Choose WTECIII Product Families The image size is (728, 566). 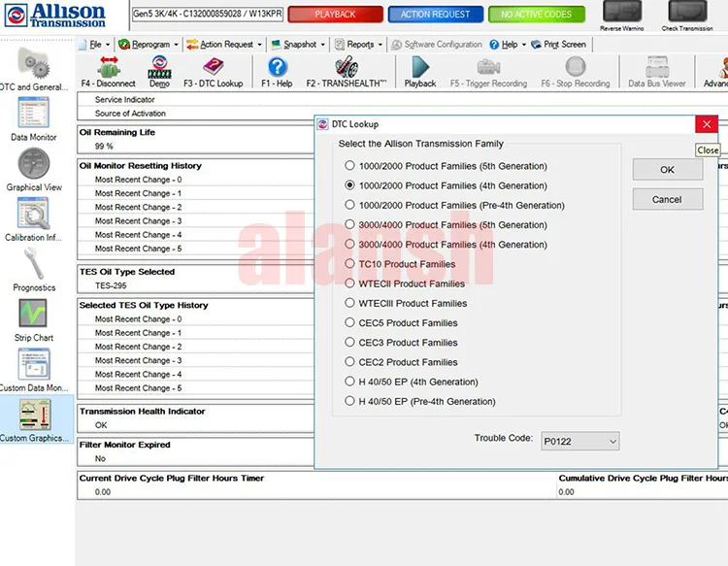(349, 303)
